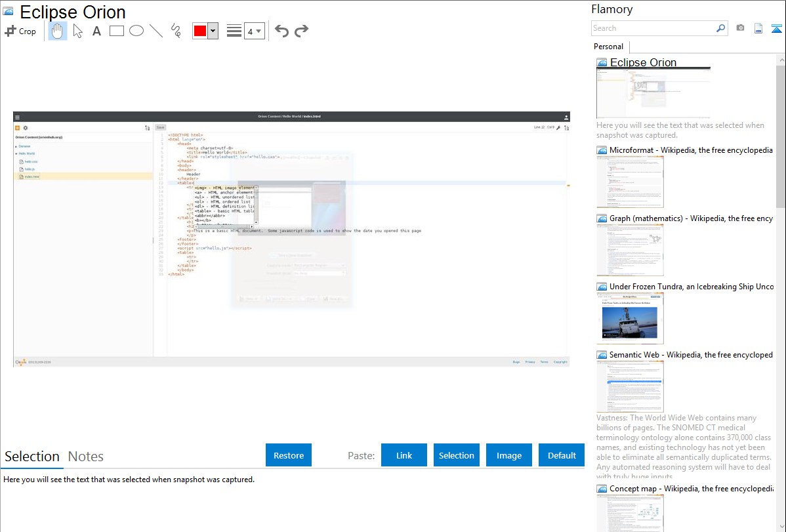Open the Graph (mathematics) snapshot title
Viewport: 786px width, 532px height.
(691, 218)
